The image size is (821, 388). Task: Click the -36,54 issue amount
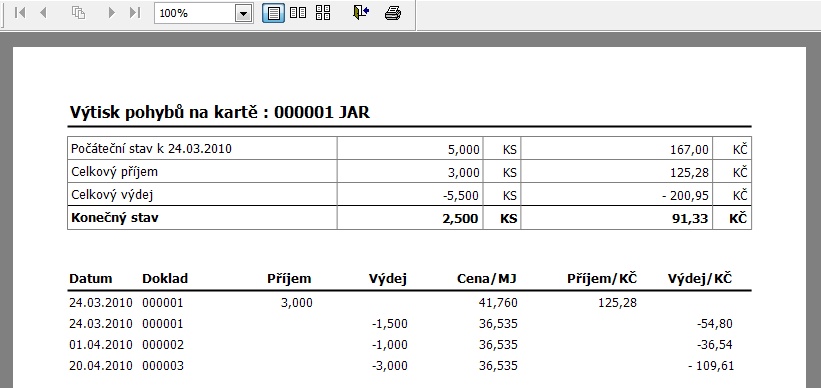pyautogui.click(x=715, y=345)
